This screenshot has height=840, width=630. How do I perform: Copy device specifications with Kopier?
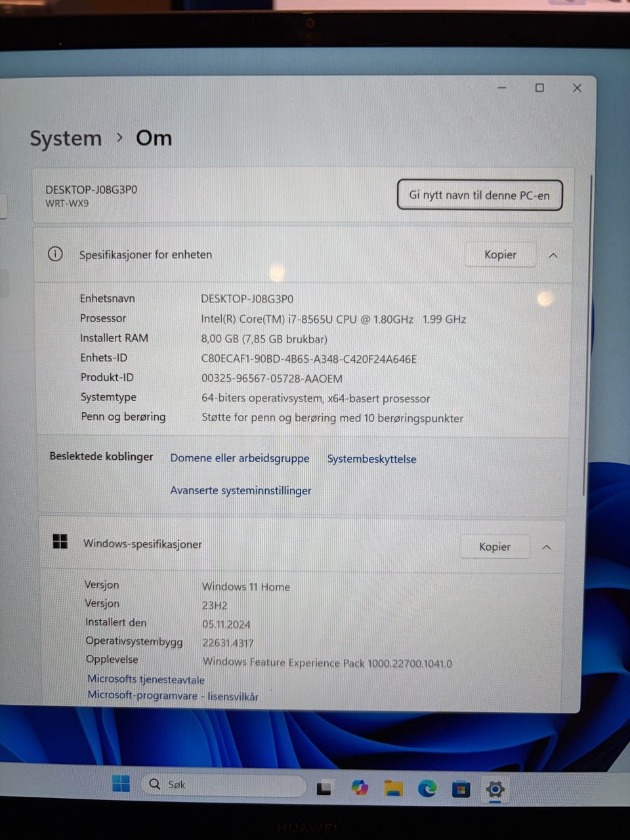click(x=500, y=255)
